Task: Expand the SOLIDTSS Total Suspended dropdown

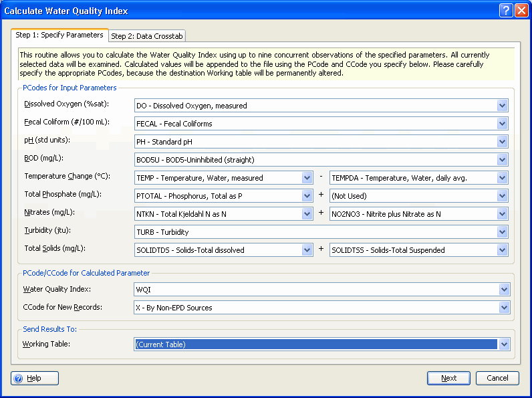Action: click(503, 250)
